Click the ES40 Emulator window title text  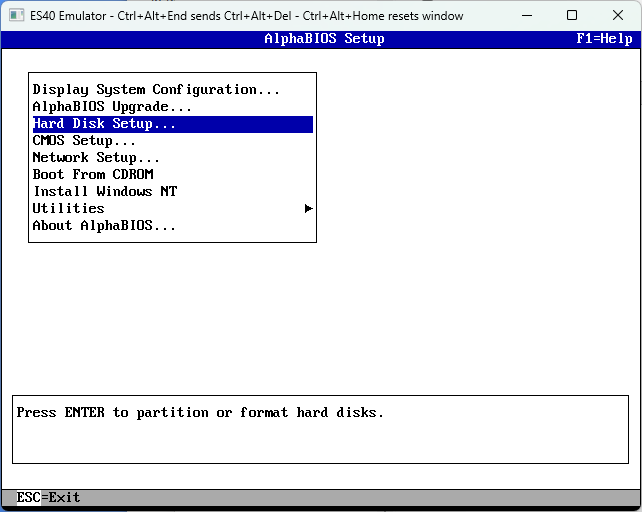pyautogui.click(x=246, y=16)
